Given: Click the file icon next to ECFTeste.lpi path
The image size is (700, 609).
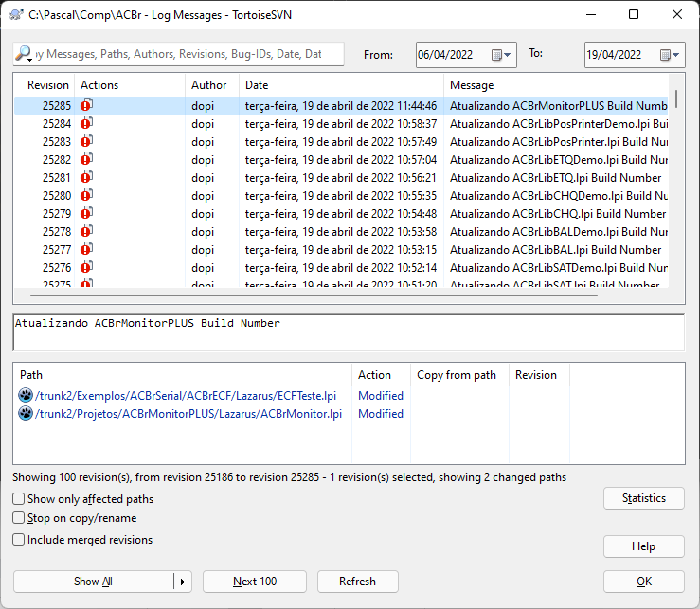Looking at the screenshot, I should tap(26, 395).
